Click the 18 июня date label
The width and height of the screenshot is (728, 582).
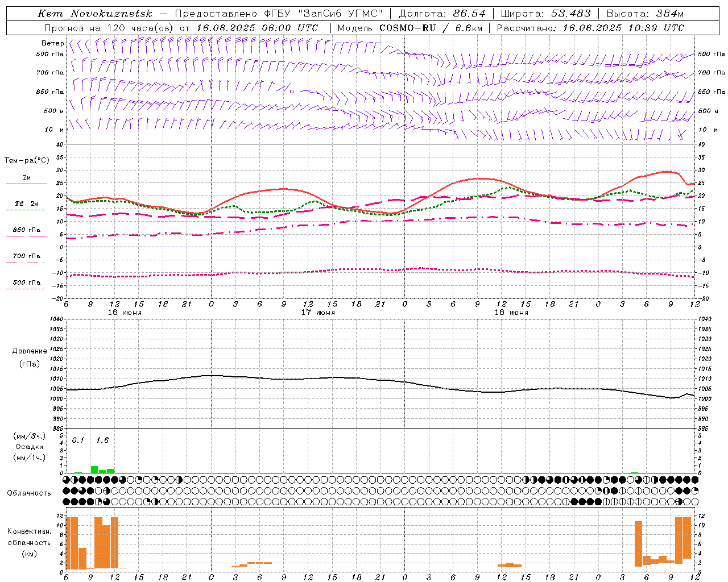[x=511, y=313]
